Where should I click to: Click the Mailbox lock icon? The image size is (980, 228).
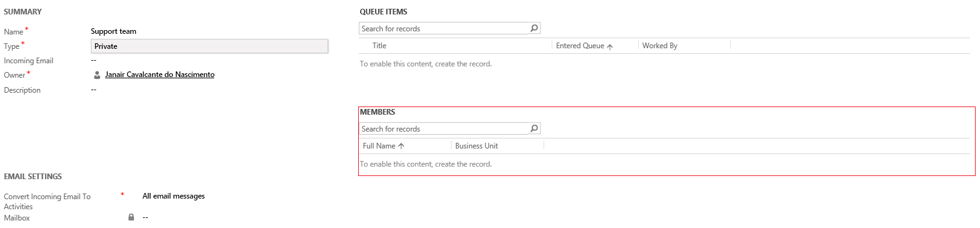pyautogui.click(x=131, y=217)
